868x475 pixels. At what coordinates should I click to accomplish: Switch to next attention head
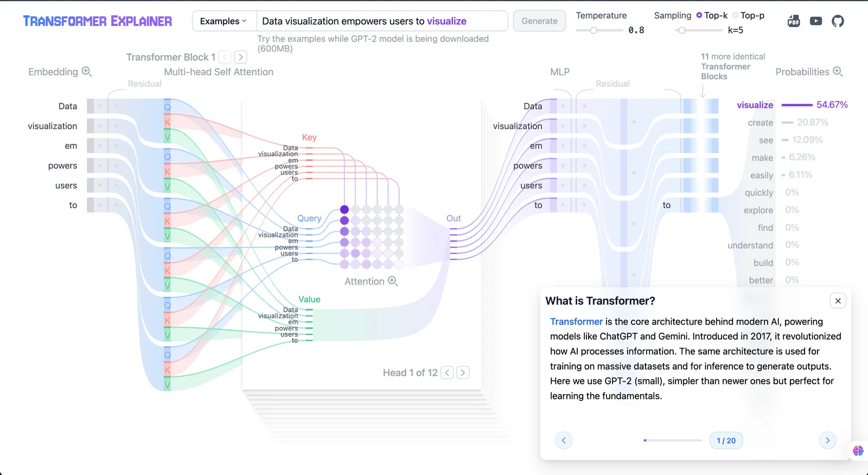[x=463, y=372]
